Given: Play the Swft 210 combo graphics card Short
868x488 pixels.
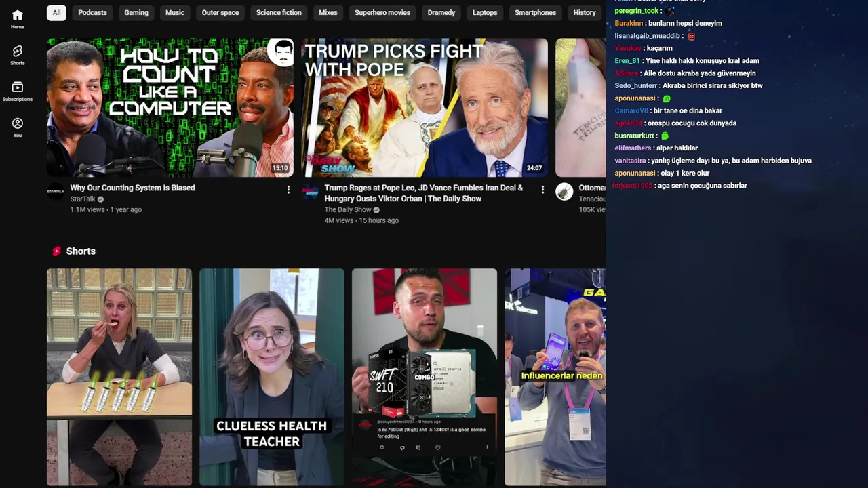Looking at the screenshot, I should click(x=425, y=377).
